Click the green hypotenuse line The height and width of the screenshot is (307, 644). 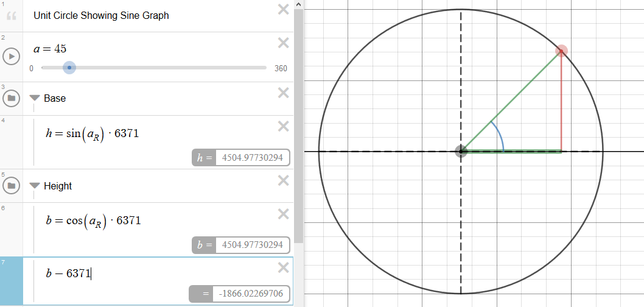[511, 101]
